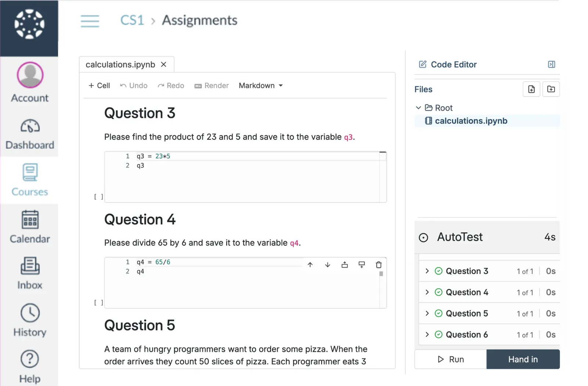Expand Question 6 test results

[427, 335]
